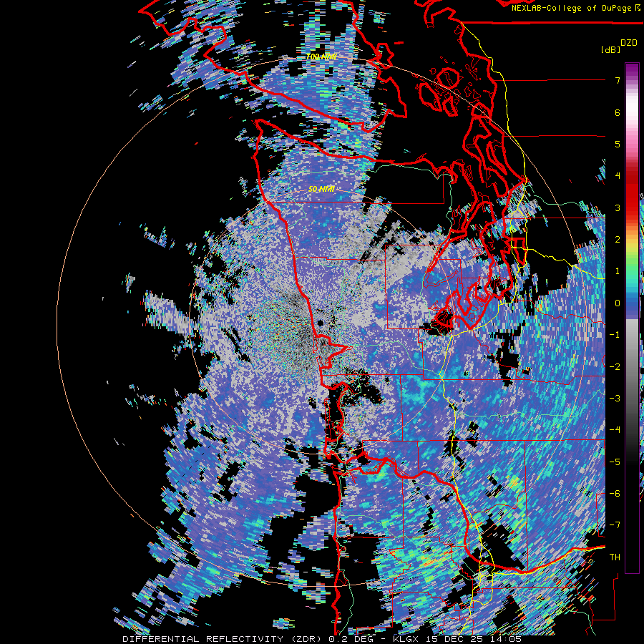Click the 100 NMI range ring label
Image resolution: width=644 pixels, height=644 pixels.
321,57
